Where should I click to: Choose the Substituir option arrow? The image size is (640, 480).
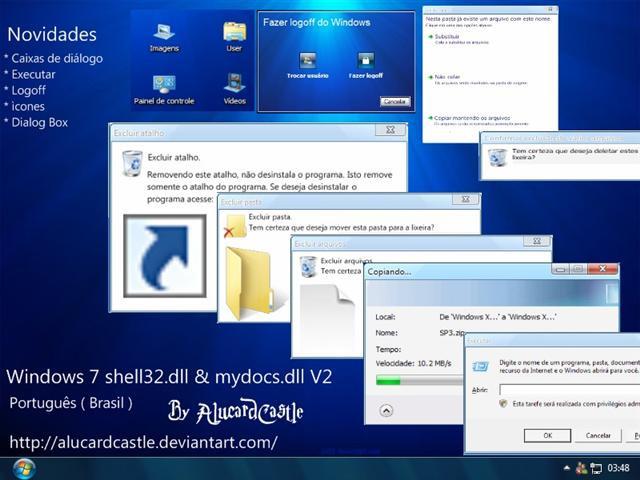click(x=430, y=37)
